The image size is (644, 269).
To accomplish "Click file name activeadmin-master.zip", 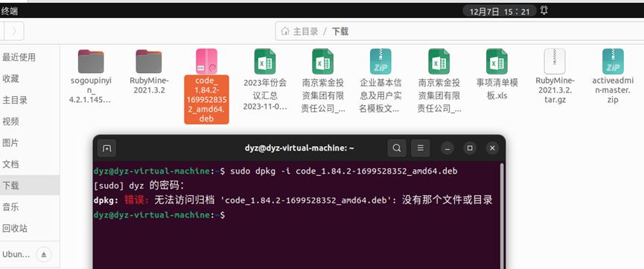I will [613, 90].
